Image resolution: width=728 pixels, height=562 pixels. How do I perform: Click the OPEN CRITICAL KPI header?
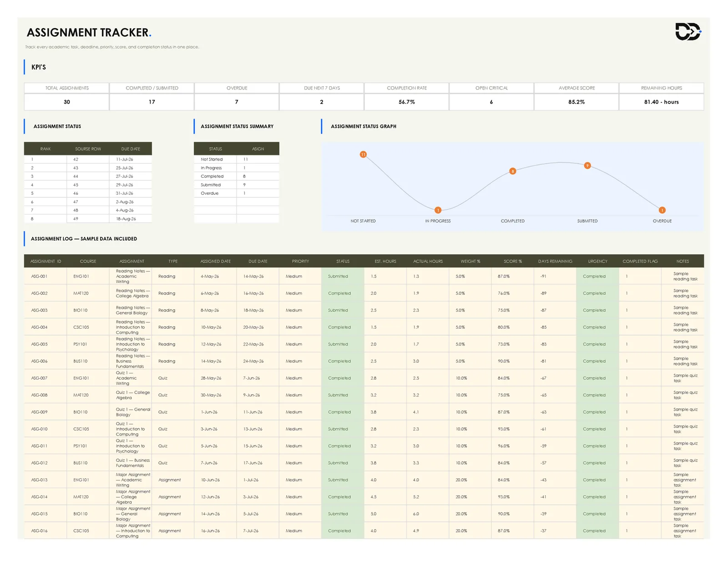point(491,88)
